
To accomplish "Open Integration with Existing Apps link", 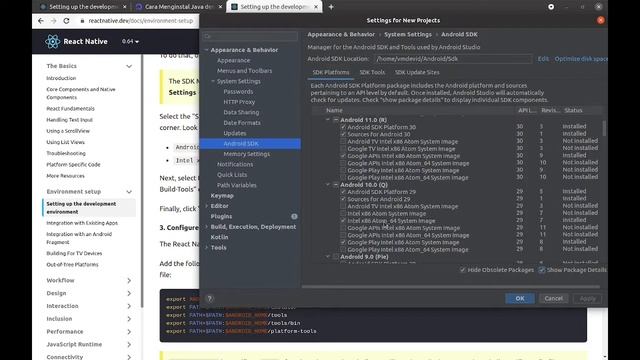I will coord(82,223).
